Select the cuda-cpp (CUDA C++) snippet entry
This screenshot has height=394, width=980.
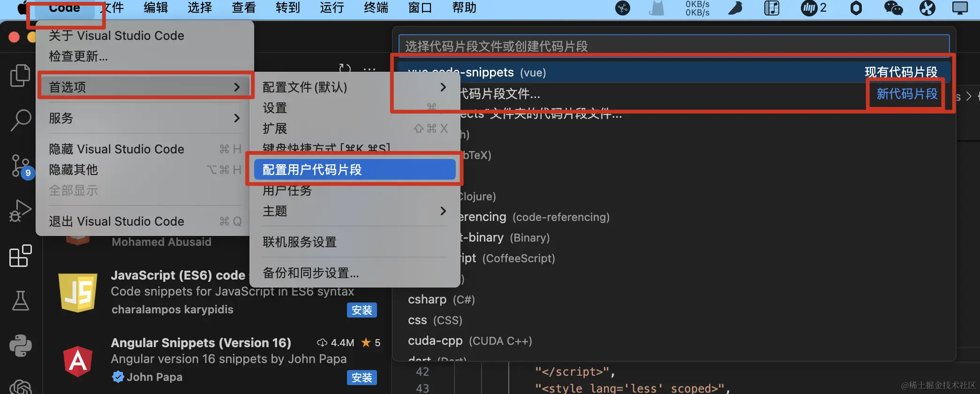[x=674, y=341]
